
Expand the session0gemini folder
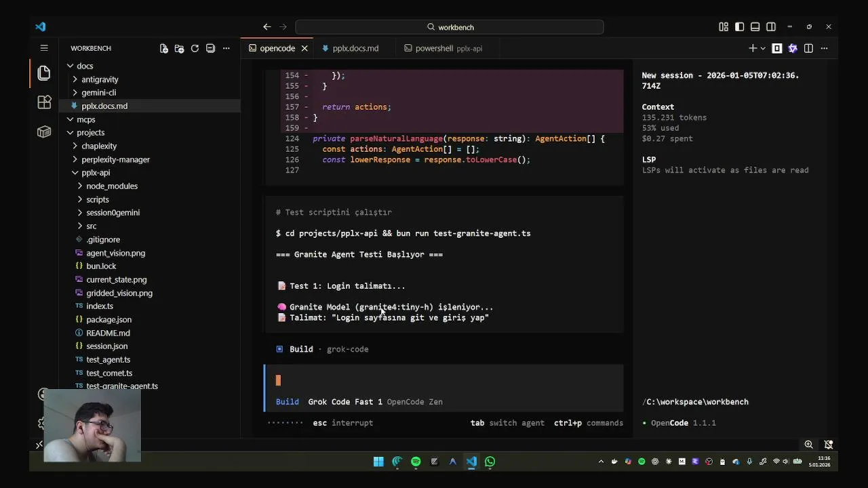coord(149,212)
